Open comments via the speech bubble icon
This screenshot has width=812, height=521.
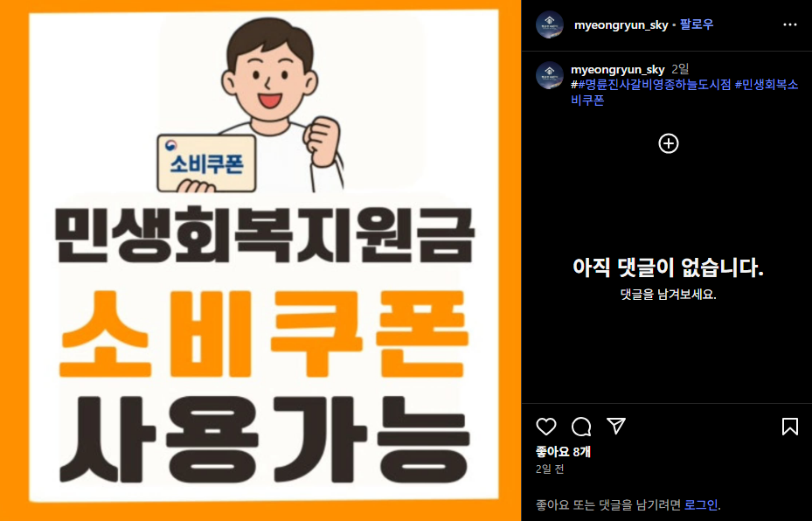tap(581, 427)
